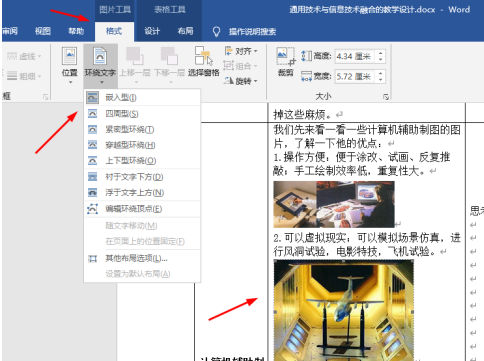Select the 裁剪 crop tool

pos(286,62)
